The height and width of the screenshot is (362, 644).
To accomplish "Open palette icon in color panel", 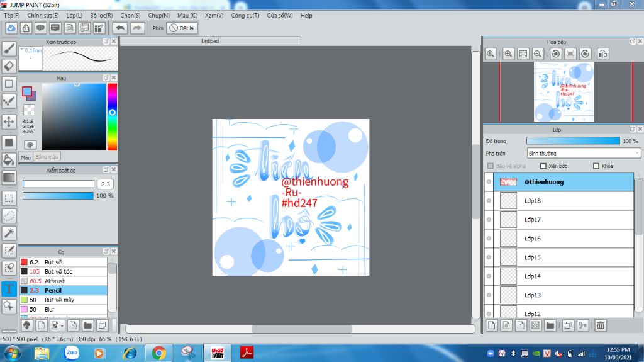I will coord(30,145).
